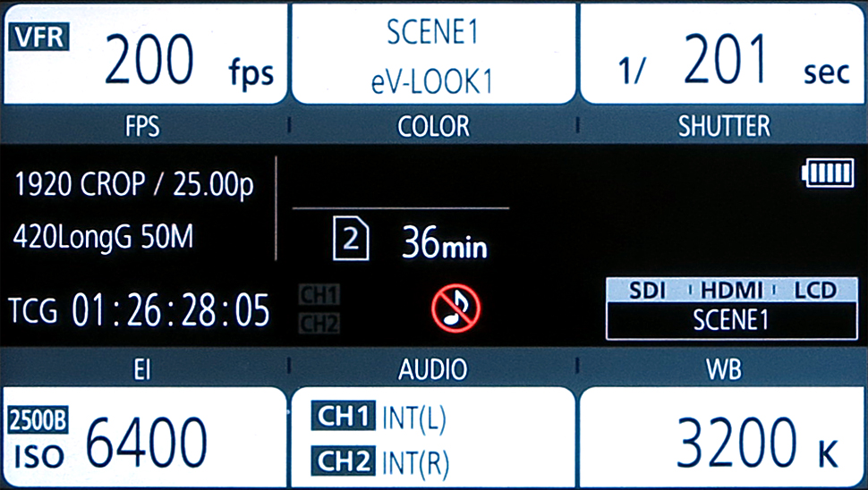This screenshot has width=868, height=490.
Task: Select the CH2 badge in AUDIO panel
Action: [343, 461]
